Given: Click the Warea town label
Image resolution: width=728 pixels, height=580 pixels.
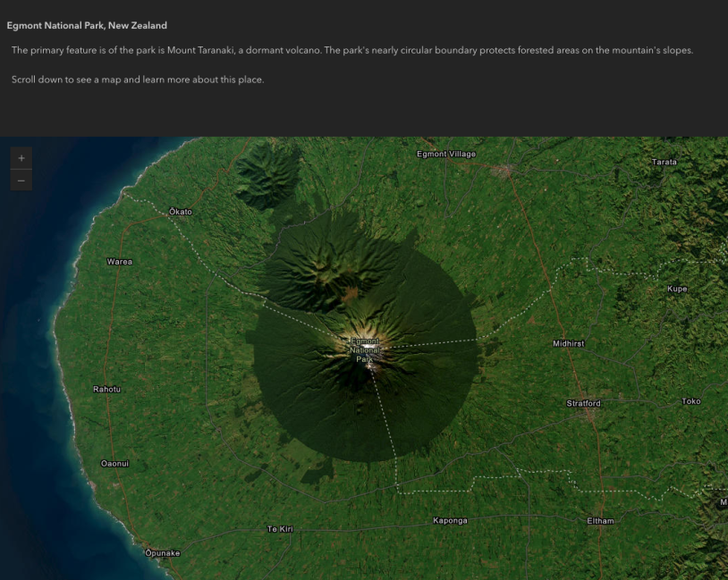Looking at the screenshot, I should pyautogui.click(x=119, y=262).
